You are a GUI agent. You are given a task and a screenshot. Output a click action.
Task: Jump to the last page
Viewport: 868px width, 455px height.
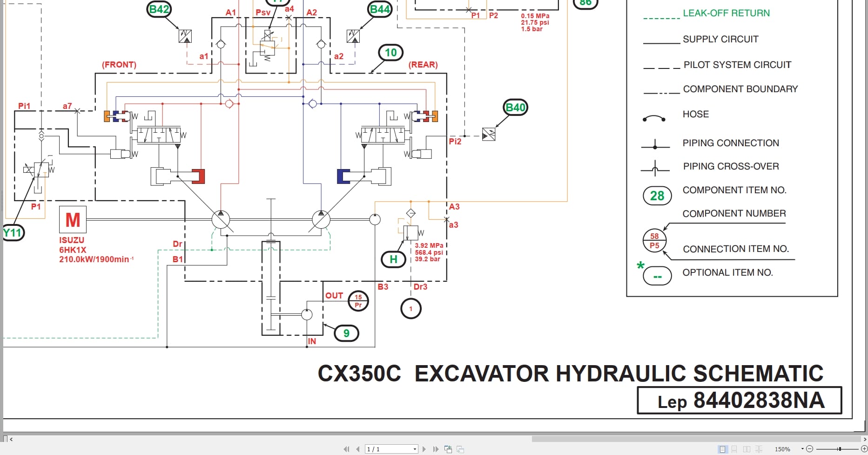[436, 449]
